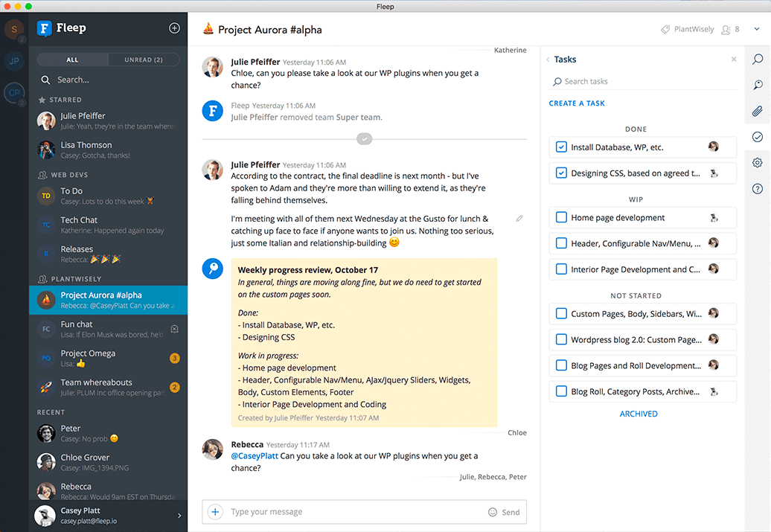Open search icon in right sidebar

(x=758, y=59)
